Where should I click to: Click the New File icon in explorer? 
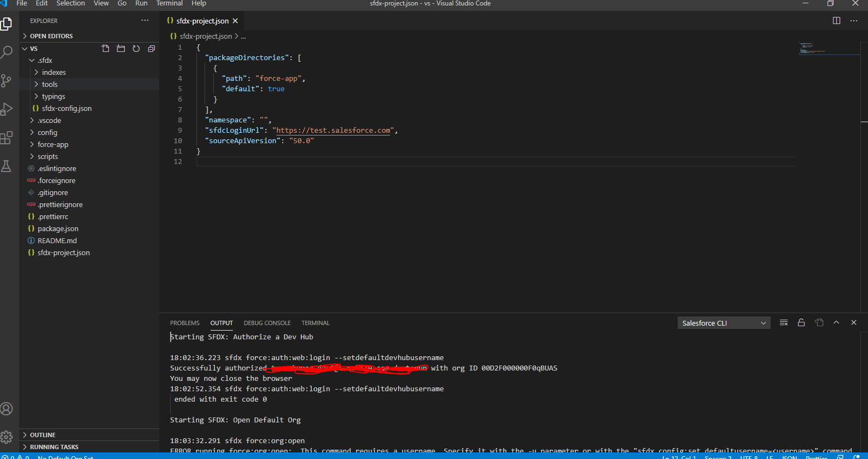click(x=106, y=49)
